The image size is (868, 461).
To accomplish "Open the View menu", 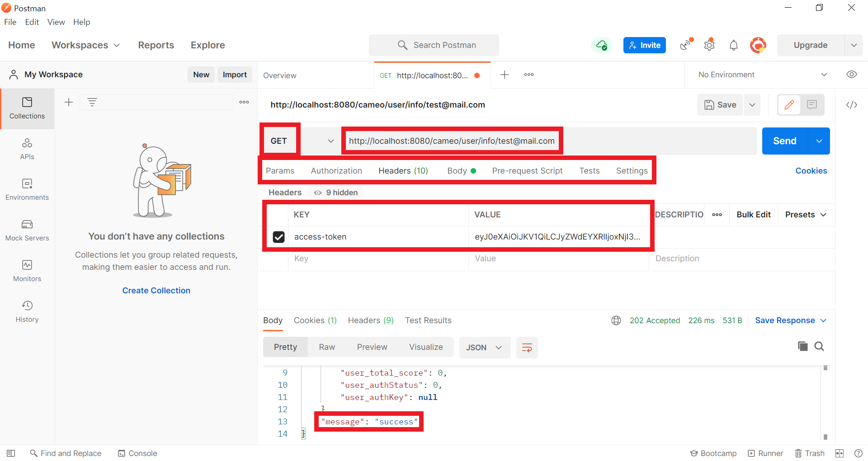I will coord(56,22).
